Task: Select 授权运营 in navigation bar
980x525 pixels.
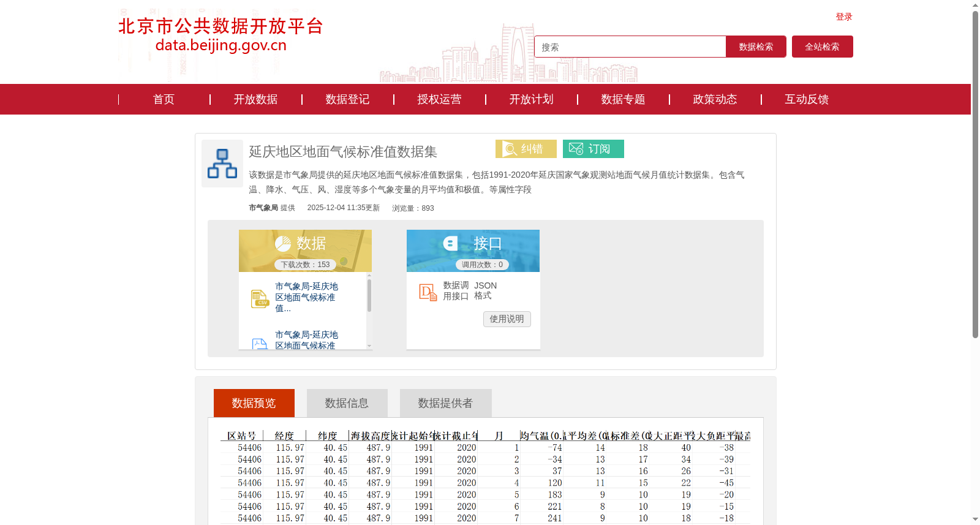Action: 439,99
